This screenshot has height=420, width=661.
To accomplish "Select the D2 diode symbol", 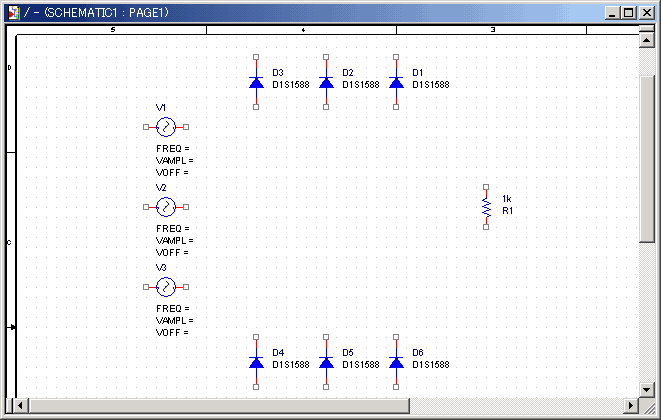I will [x=326, y=82].
